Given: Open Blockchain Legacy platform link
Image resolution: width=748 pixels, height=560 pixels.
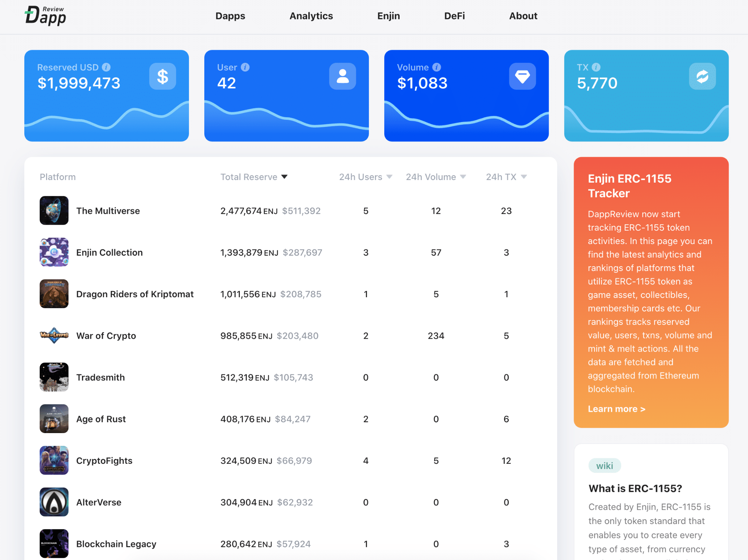Looking at the screenshot, I should pos(116,544).
